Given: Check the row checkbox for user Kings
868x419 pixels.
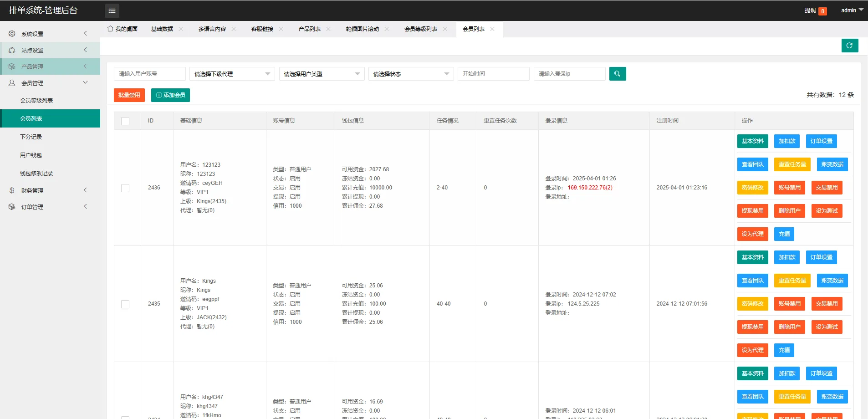Looking at the screenshot, I should coord(125,304).
